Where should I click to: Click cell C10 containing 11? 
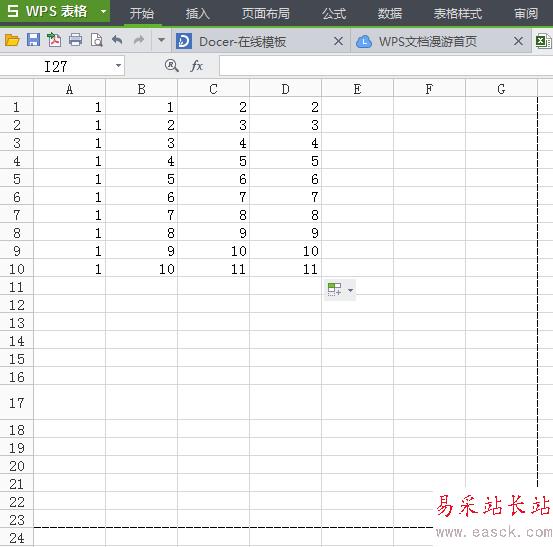[x=213, y=269]
